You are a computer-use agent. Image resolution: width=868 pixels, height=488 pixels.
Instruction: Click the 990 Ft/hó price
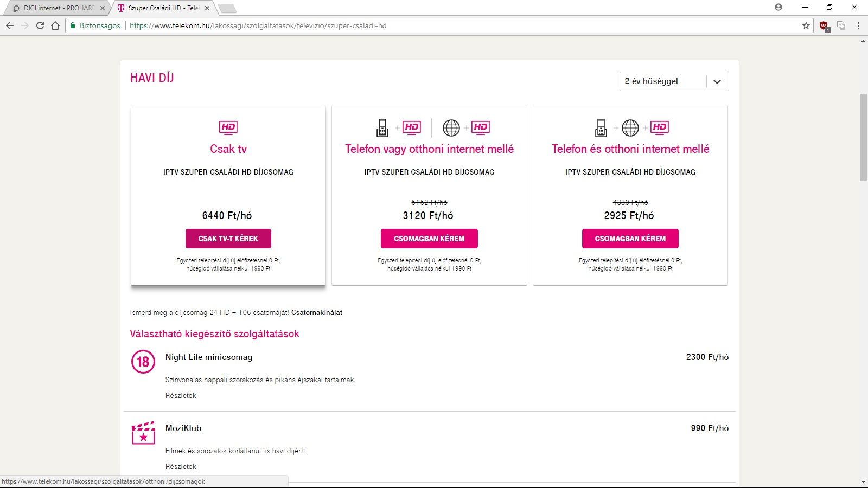coord(710,428)
